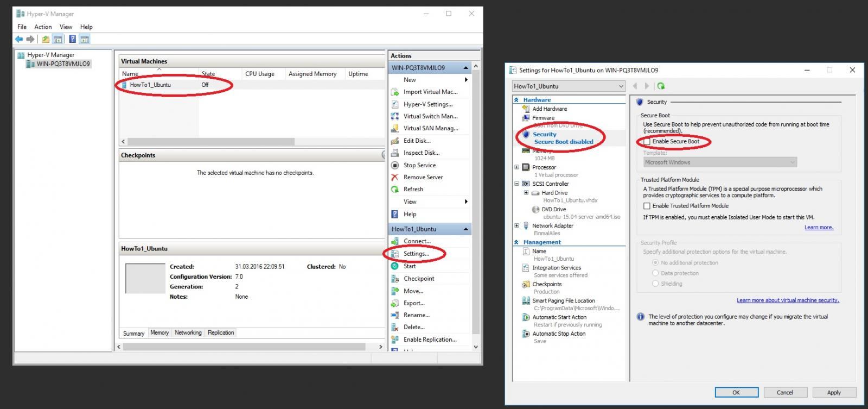This screenshot has width=868, height=409.
Task: Click the Up folder toolbar icon
Action: pyautogui.click(x=46, y=39)
